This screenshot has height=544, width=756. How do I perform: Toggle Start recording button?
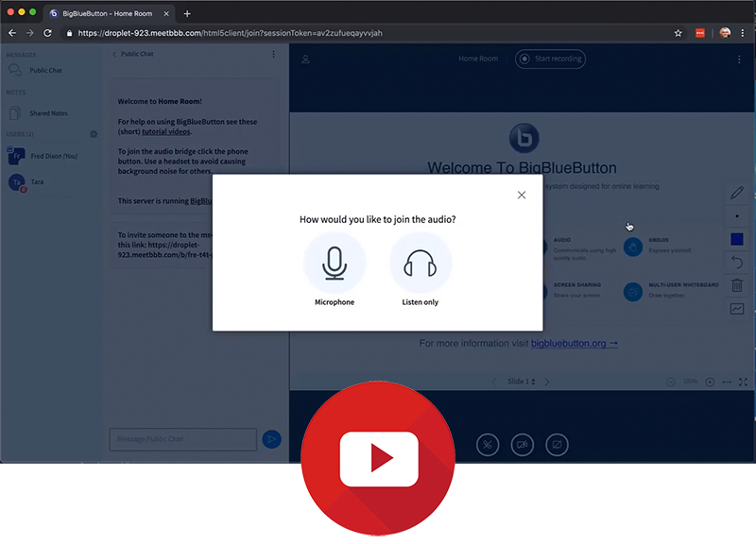(x=550, y=59)
